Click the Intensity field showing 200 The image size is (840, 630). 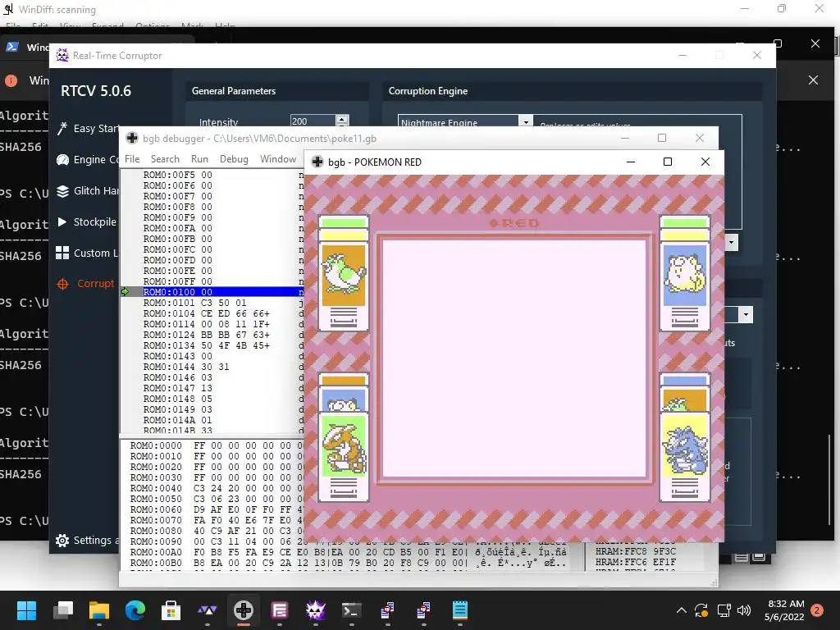[313, 121]
